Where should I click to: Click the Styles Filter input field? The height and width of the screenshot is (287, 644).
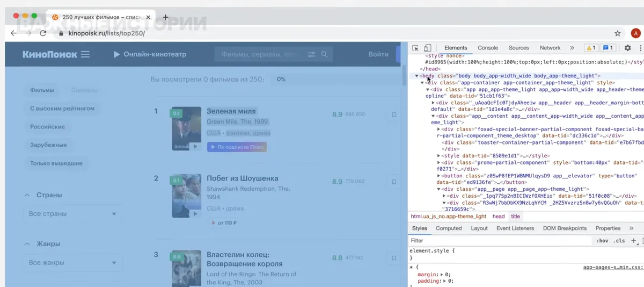tap(499, 241)
